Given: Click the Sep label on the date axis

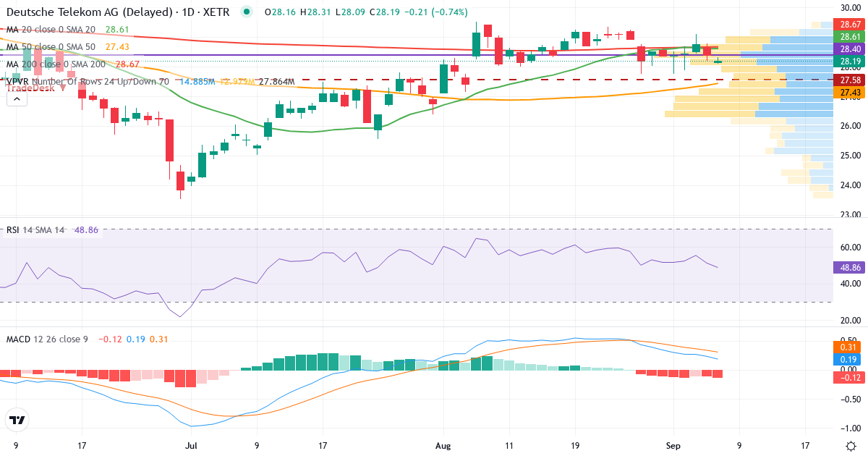Looking at the screenshot, I should [x=673, y=446].
